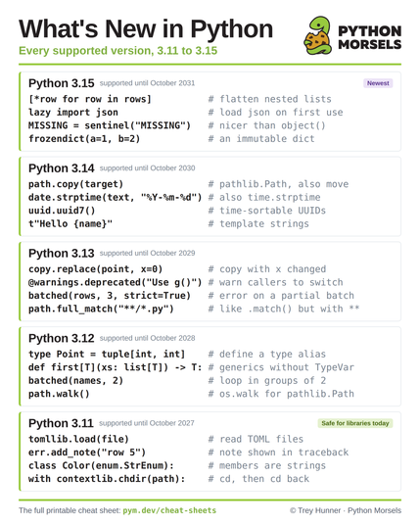The image size is (420, 525).
Task: Select the Python 3.12 heading
Action: click(x=62, y=338)
